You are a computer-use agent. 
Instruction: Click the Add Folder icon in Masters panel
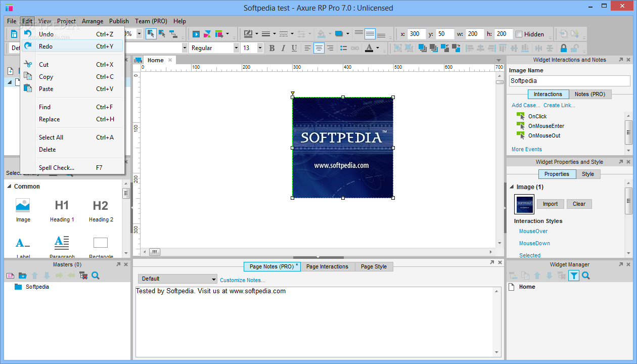click(22, 276)
